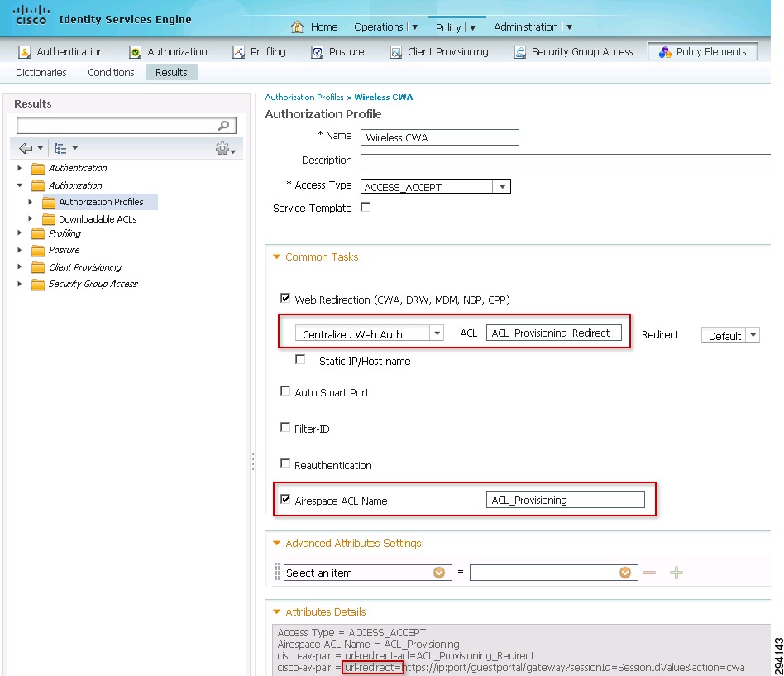Expand the Downloadable ACLs tree node
Screen dimensions: 784x676
30,218
